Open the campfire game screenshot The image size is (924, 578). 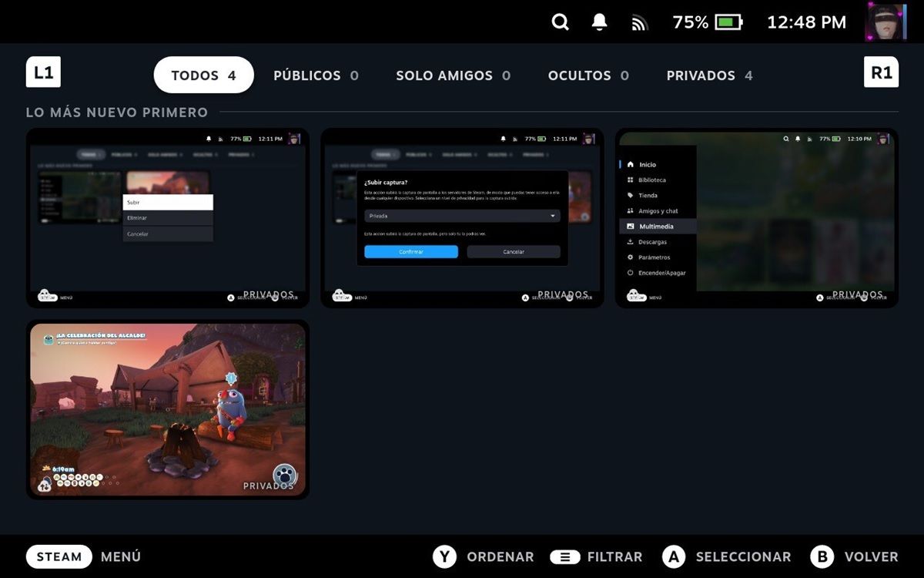(x=168, y=409)
